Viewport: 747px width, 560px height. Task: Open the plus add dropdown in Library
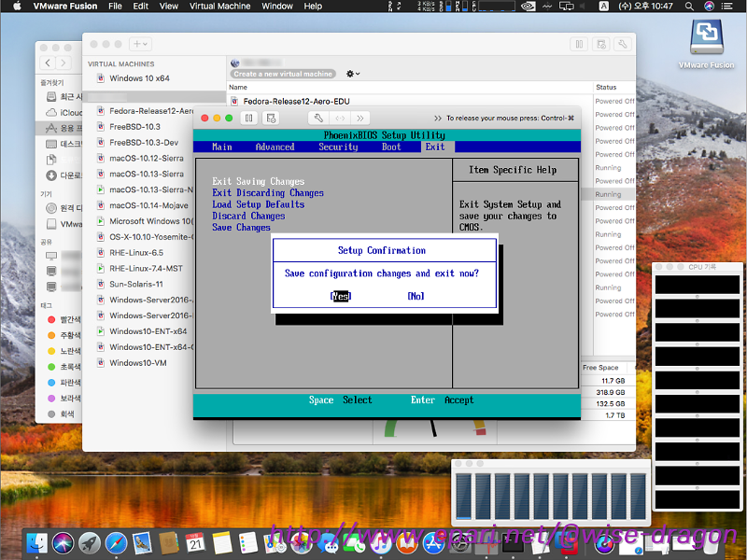(141, 44)
